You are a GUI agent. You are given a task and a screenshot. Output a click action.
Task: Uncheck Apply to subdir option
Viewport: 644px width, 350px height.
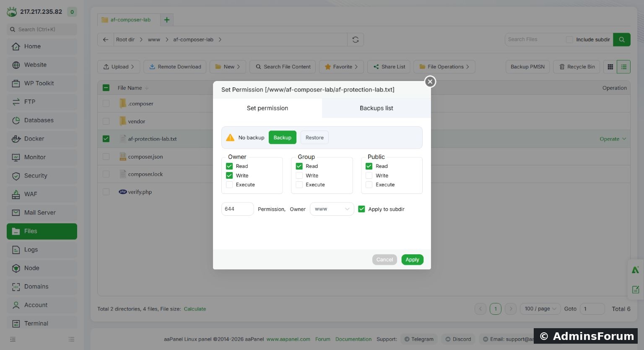361,209
